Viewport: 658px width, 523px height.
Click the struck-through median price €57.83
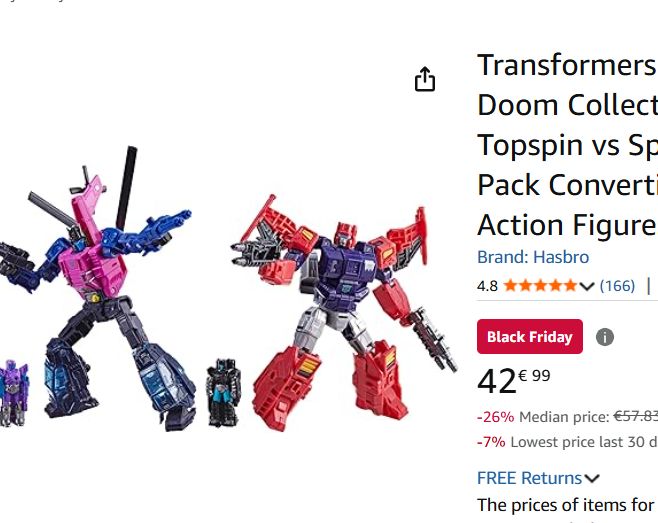tap(635, 416)
